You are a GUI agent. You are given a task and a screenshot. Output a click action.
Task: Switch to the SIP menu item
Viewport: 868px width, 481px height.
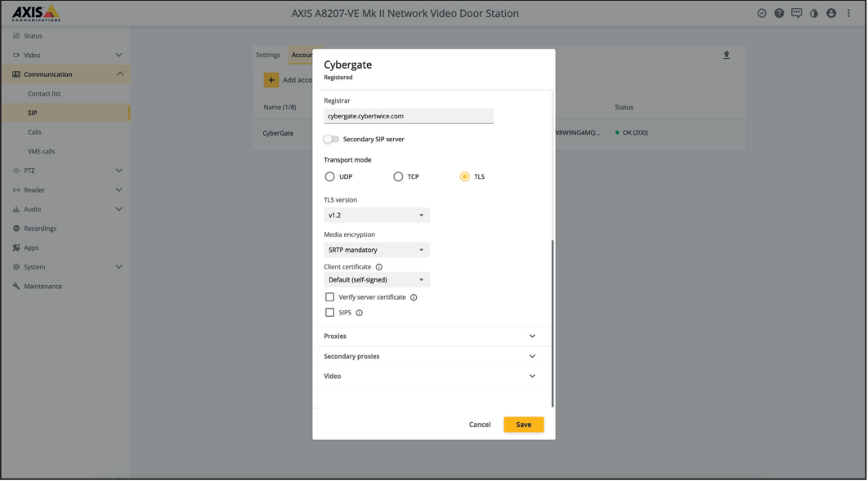[x=34, y=112]
